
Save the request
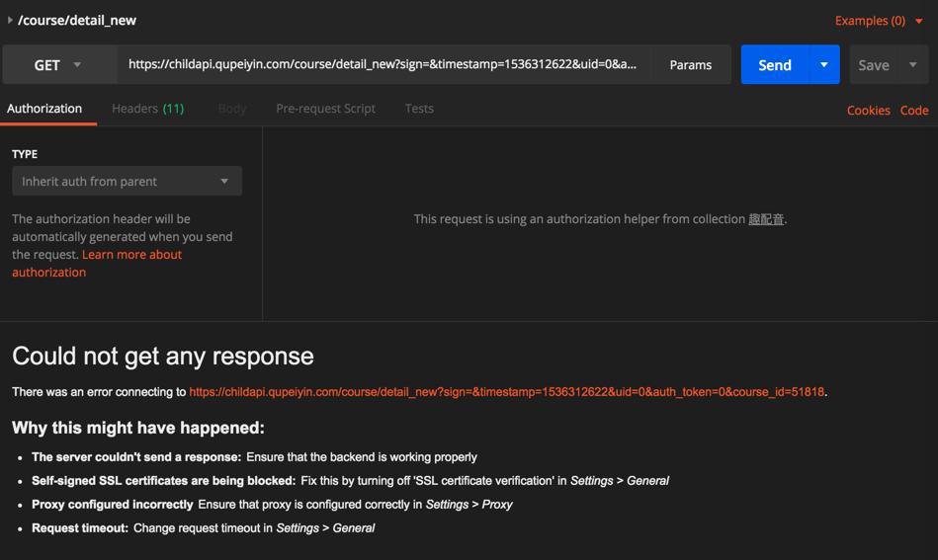click(x=873, y=65)
